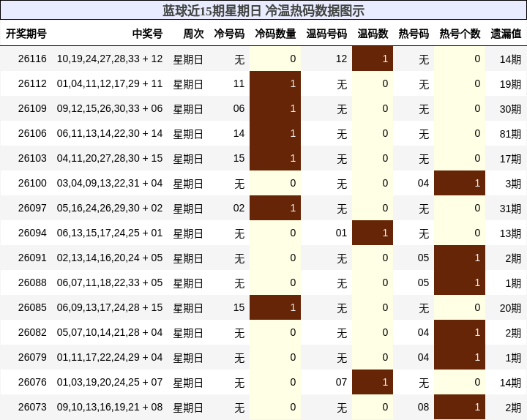Select issue number 26112
The image size is (527, 420).
[32, 83]
